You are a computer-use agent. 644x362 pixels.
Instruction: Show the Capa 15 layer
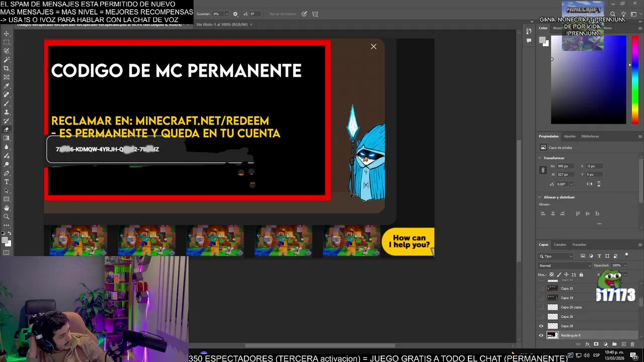click(541, 289)
